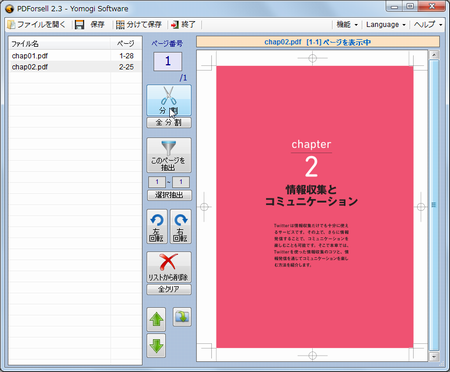
Task: Click the funnel extract-this-page button
Action: pyautogui.click(x=169, y=155)
